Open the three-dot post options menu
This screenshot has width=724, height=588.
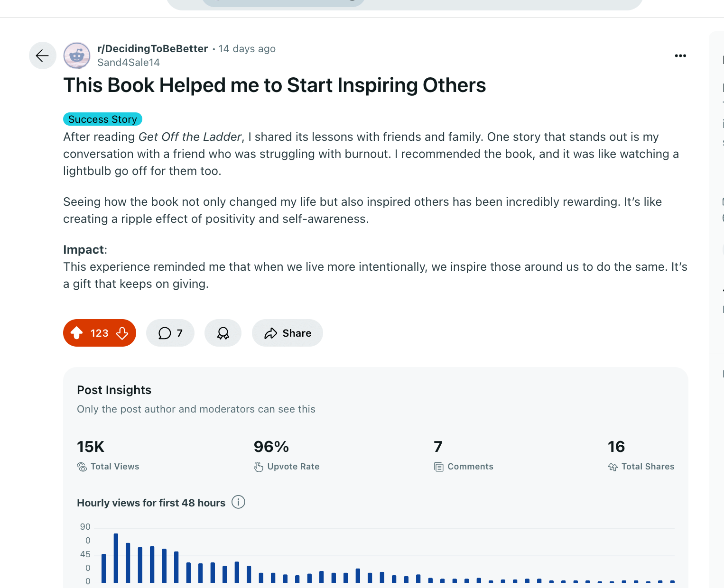(x=680, y=55)
